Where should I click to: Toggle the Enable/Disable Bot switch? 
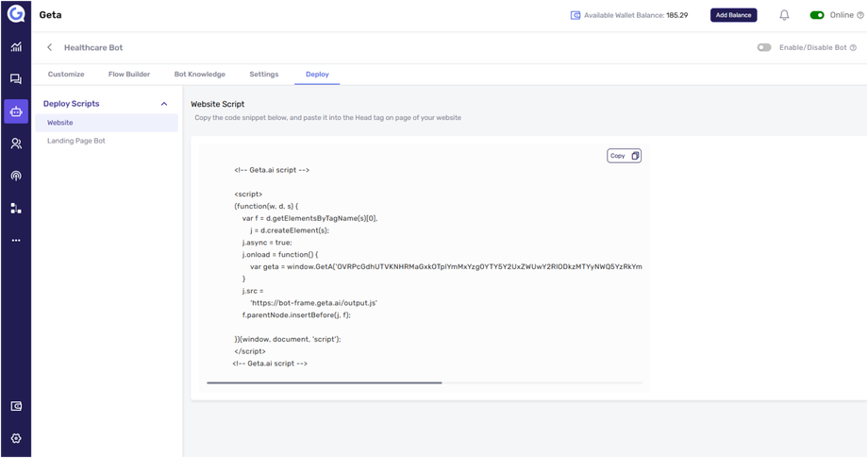click(764, 47)
